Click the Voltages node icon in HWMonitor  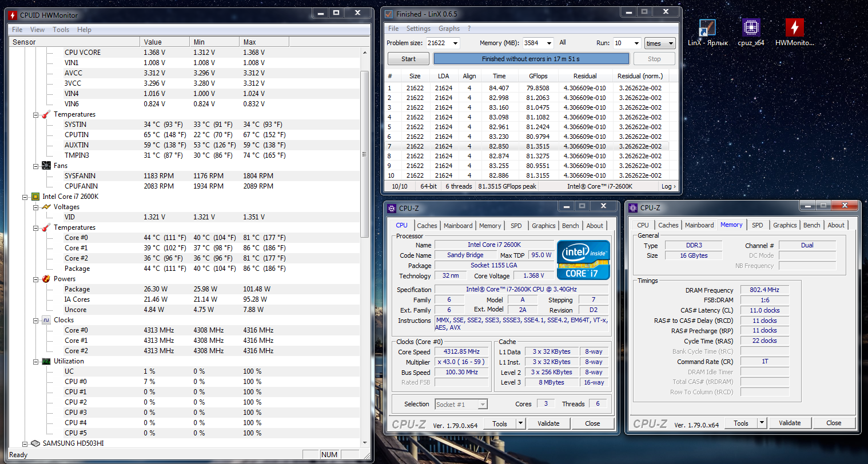[46, 207]
